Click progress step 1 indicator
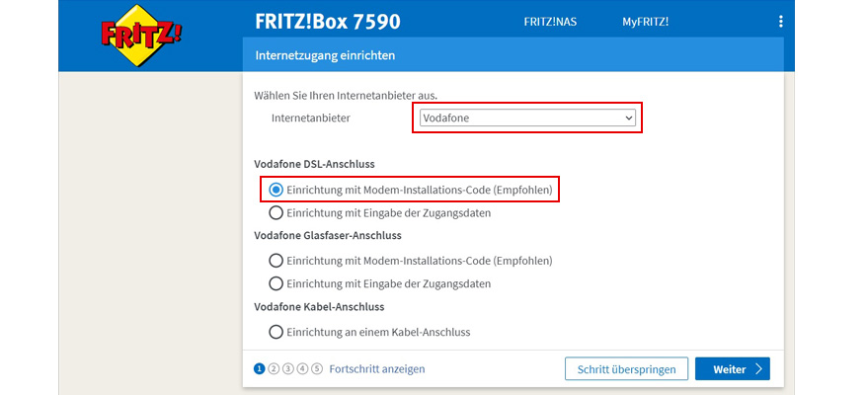 [260, 369]
